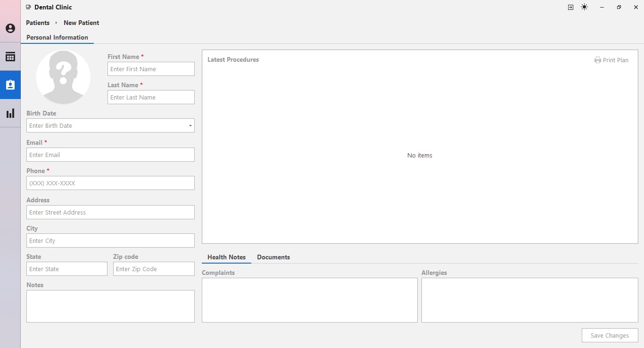Image resolution: width=644 pixels, height=348 pixels.
Task: Open the user account sidebar icon
Action: click(10, 29)
